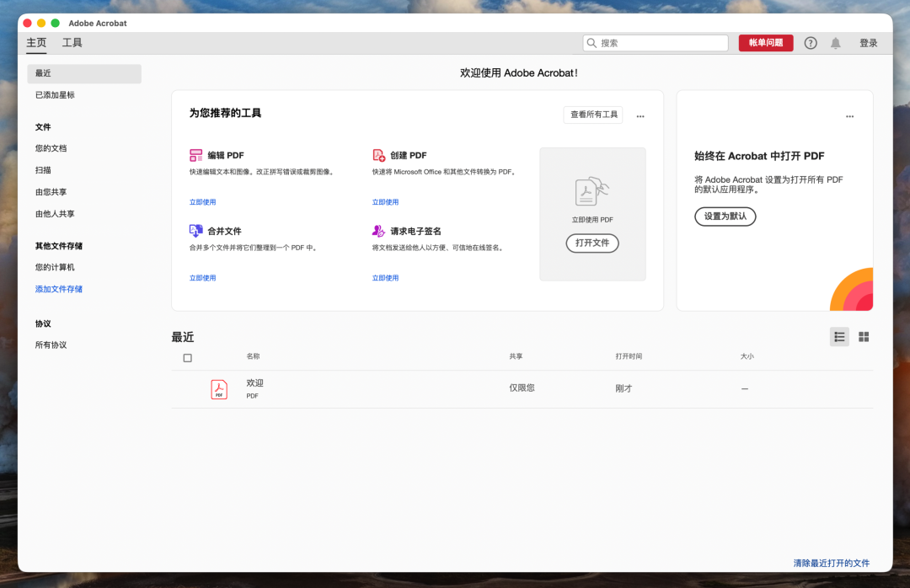Open 所有协议 in the sidebar

click(x=51, y=345)
